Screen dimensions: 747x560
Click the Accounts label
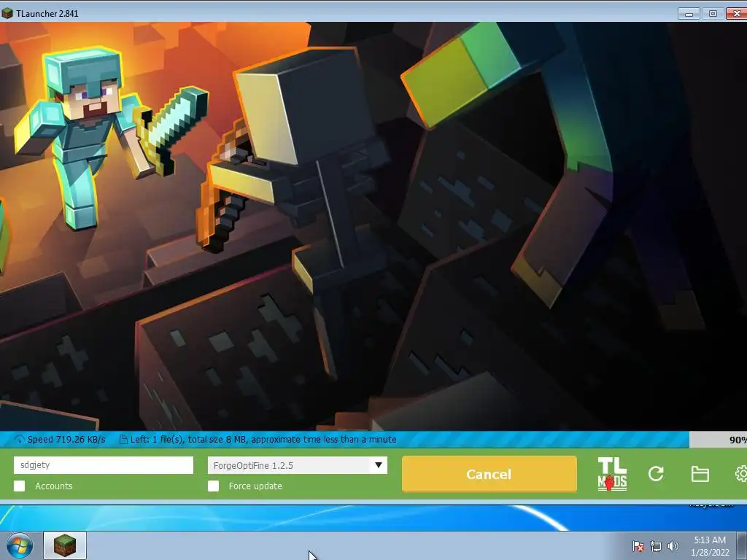(54, 486)
